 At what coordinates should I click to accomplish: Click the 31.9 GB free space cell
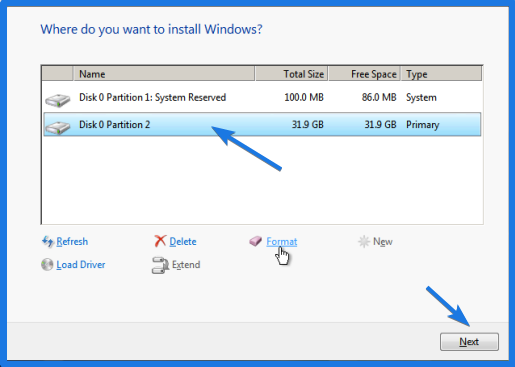[x=380, y=124]
